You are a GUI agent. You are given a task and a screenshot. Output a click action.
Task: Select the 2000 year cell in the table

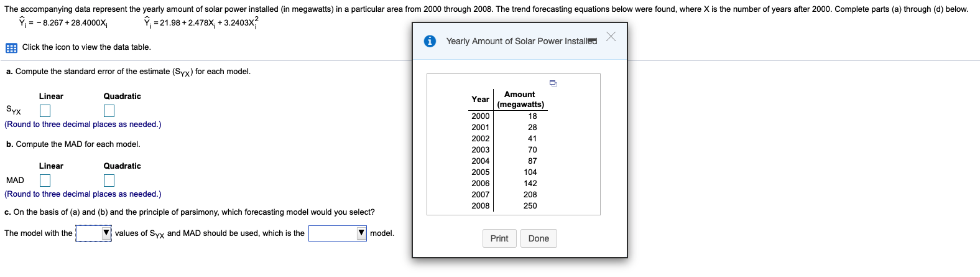(481, 116)
